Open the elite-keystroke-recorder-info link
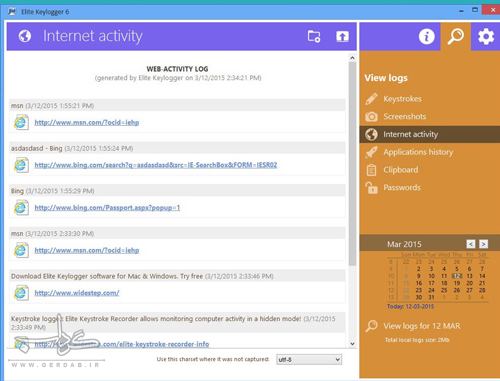Image resolution: width=500 pixels, height=381 pixels. [x=122, y=344]
